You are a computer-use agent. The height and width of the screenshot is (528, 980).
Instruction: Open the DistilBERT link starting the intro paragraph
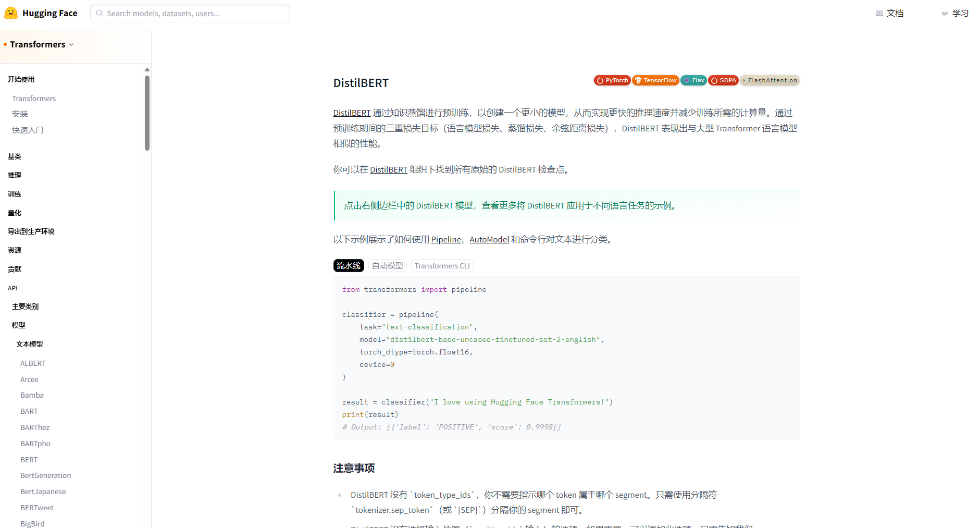click(x=352, y=113)
